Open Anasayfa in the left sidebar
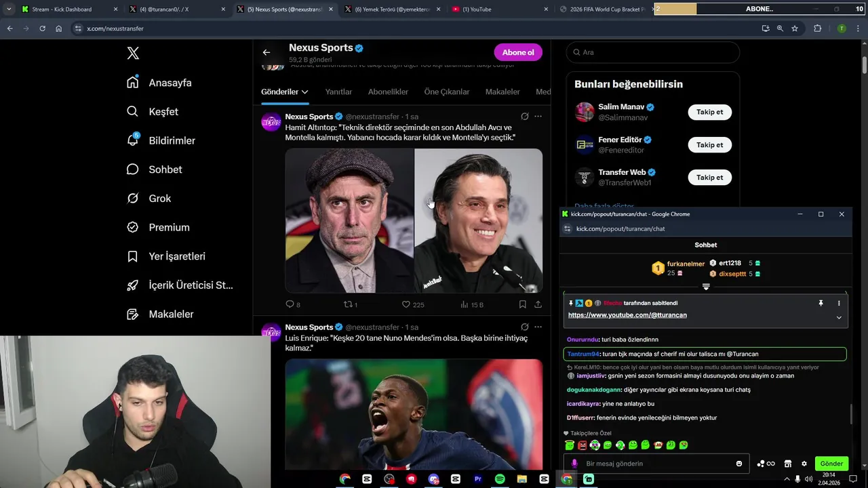The height and width of the screenshot is (488, 868). [159, 83]
